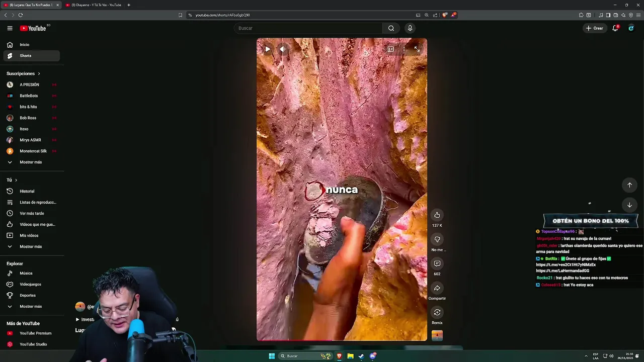The width and height of the screenshot is (644, 362).
Task: Switch to the Lugares Que Tu No Puedes tab
Action: [31, 5]
